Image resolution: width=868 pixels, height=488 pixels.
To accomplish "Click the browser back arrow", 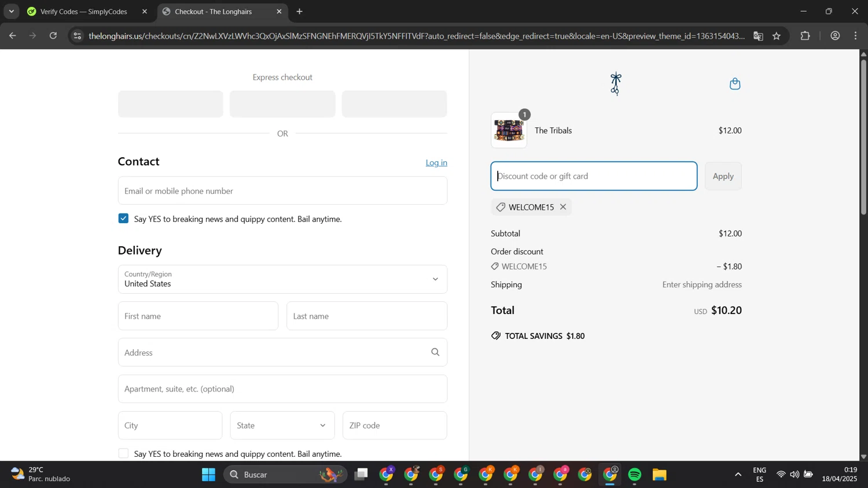I will coord(12,36).
